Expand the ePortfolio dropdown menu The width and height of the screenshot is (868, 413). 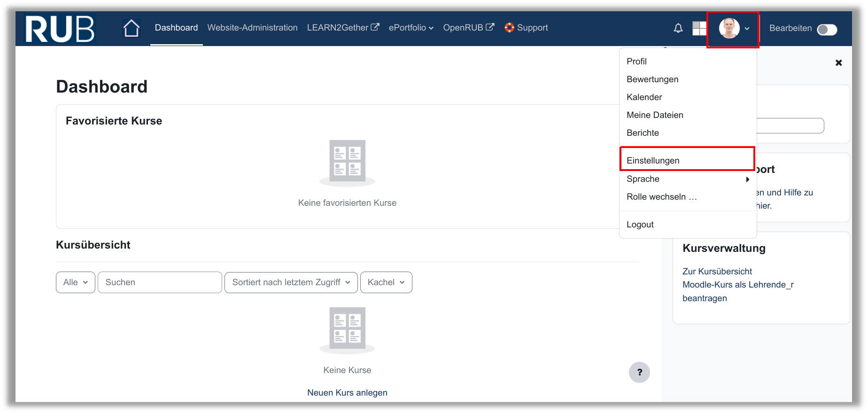[x=411, y=28]
